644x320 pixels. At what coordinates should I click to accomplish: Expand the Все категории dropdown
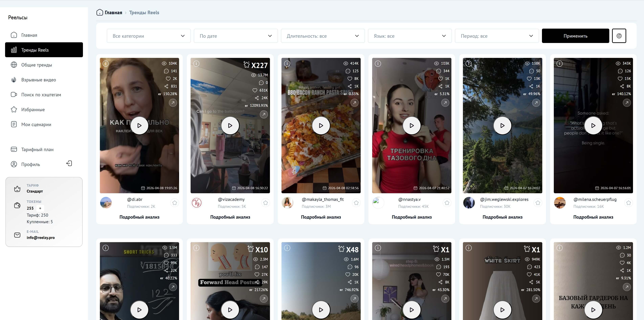(x=148, y=36)
